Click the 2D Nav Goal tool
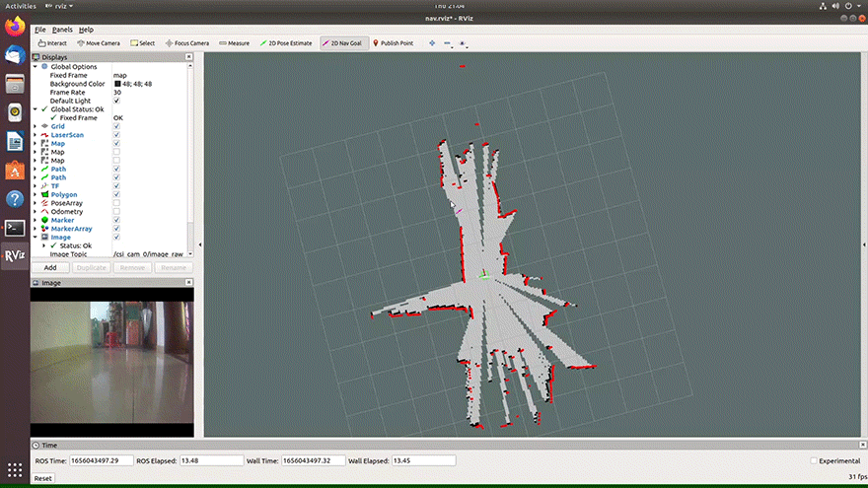The width and height of the screenshot is (868, 488). [x=343, y=43]
